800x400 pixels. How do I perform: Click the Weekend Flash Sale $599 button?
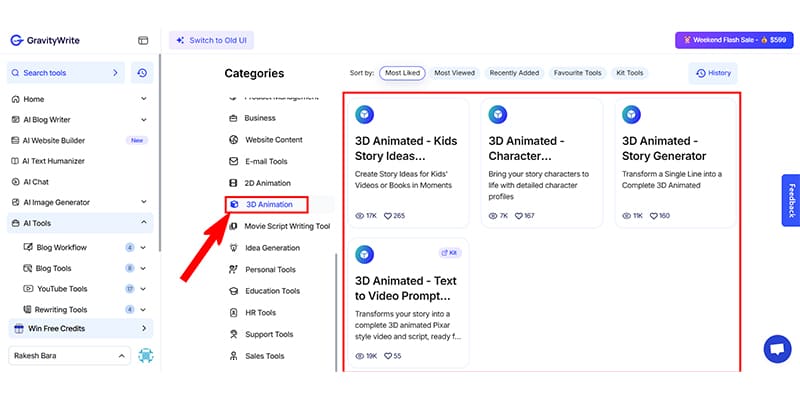pyautogui.click(x=735, y=41)
